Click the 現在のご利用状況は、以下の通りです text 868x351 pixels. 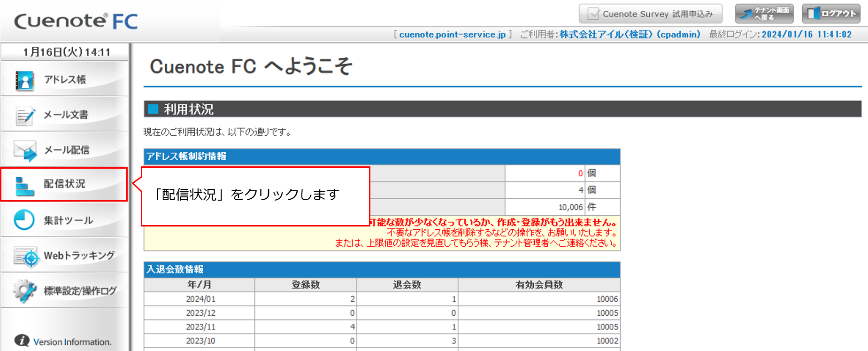tap(217, 132)
